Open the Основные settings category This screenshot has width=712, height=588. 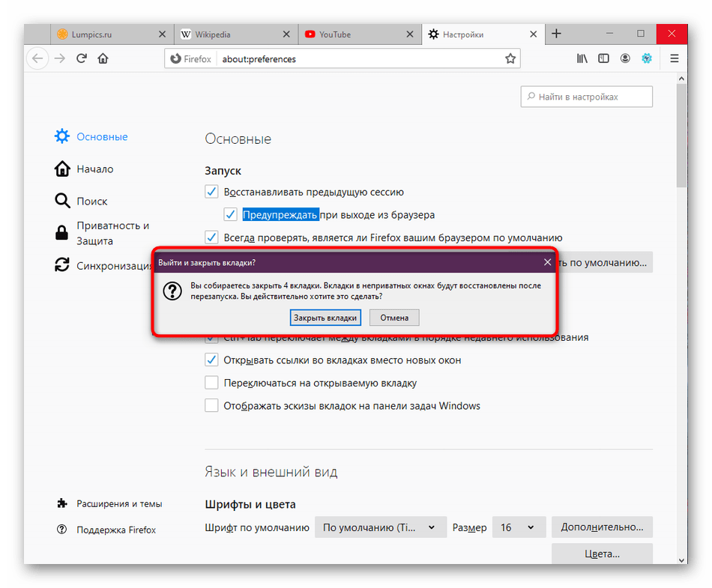point(91,136)
